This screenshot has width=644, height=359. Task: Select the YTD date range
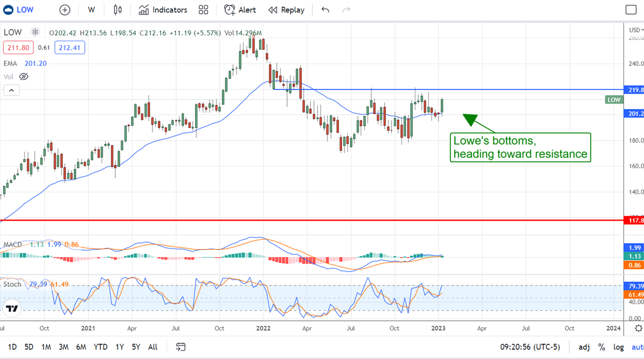click(100, 347)
